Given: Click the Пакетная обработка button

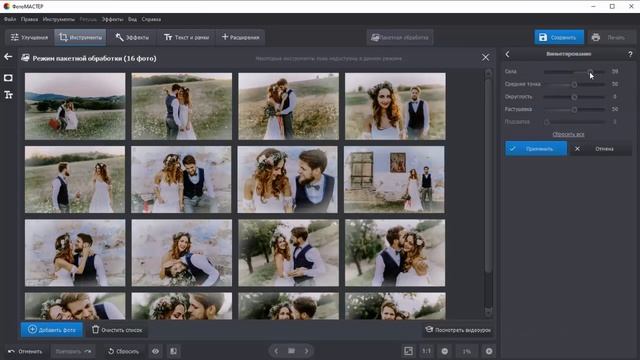Looking at the screenshot, I should (400, 37).
